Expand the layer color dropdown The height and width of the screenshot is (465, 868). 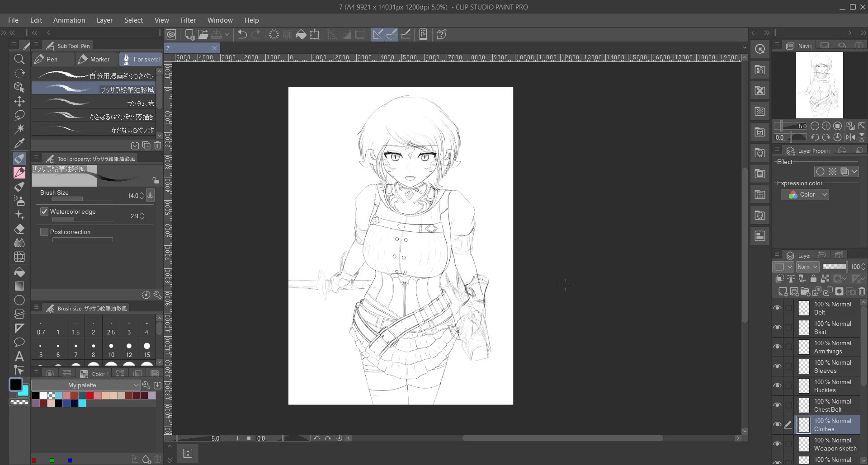[x=783, y=267]
